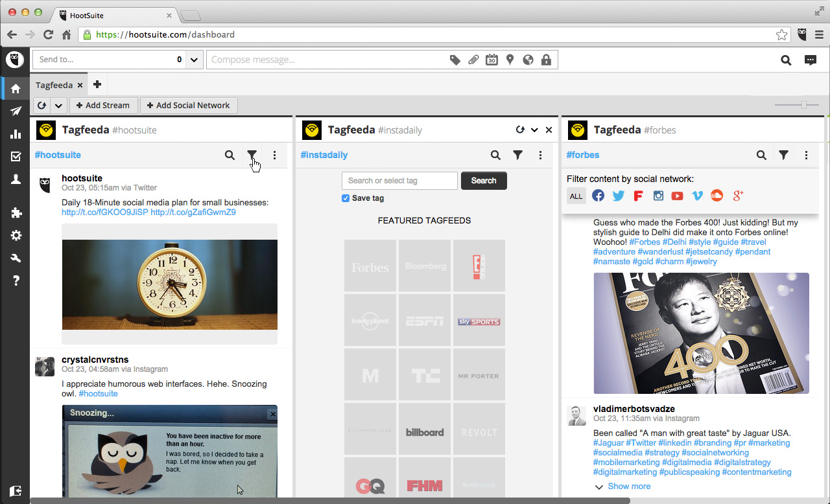Filter #forbes content by YouTube
830x504 pixels.
pyautogui.click(x=677, y=196)
